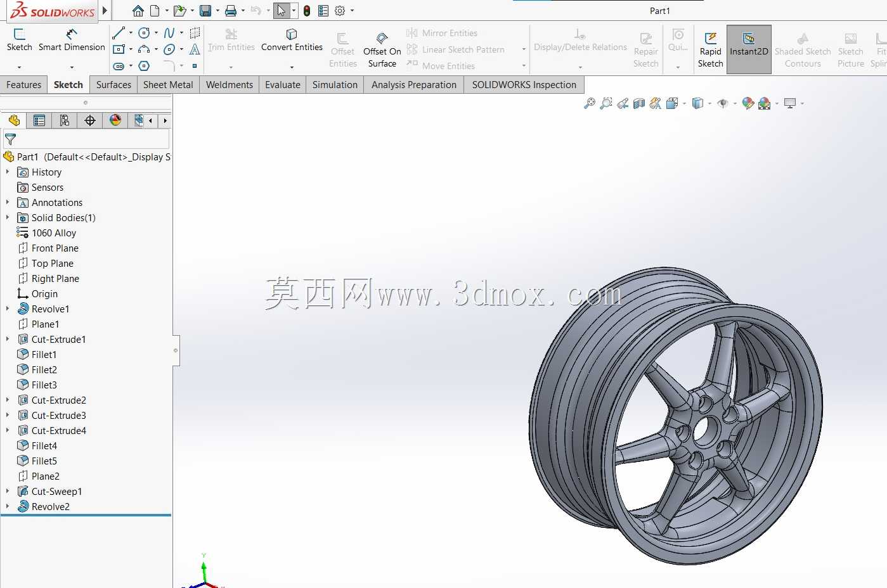Click the Zoom to Area icon
887x588 pixels.
[x=606, y=103]
